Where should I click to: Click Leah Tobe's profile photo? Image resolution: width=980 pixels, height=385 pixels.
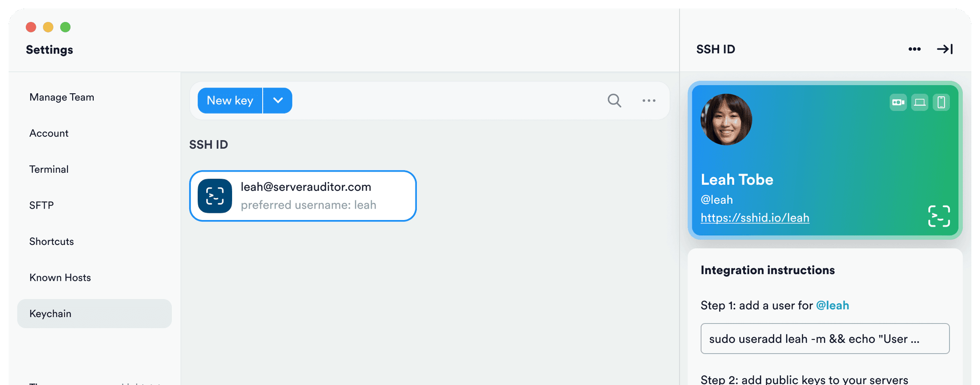[x=726, y=120]
